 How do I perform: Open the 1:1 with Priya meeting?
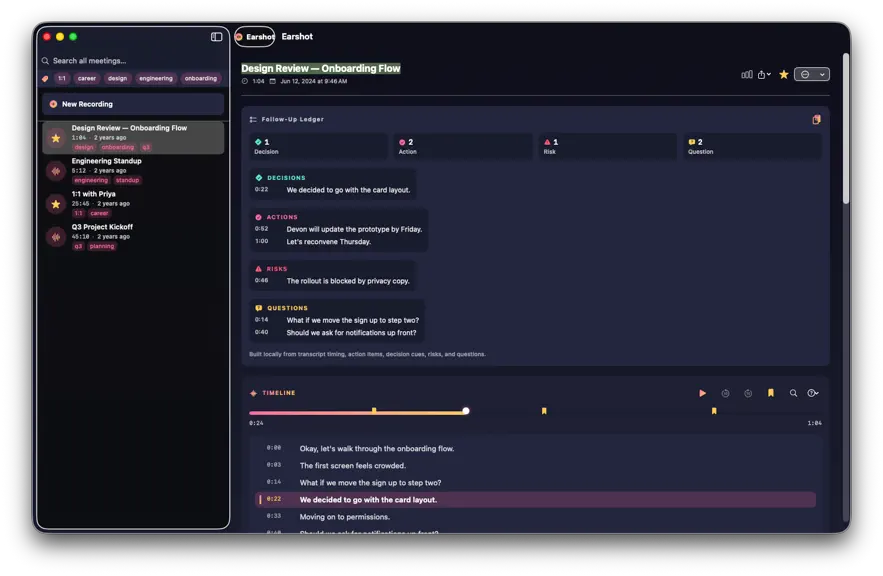(x=133, y=203)
